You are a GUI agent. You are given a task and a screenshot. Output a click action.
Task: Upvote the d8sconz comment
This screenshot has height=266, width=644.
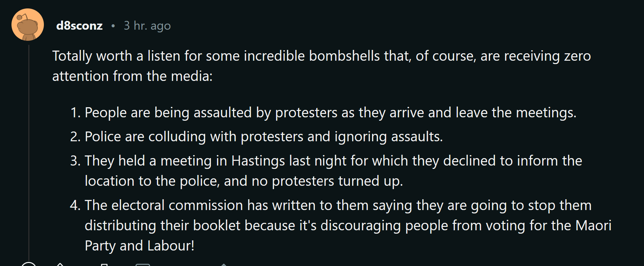pos(60,264)
